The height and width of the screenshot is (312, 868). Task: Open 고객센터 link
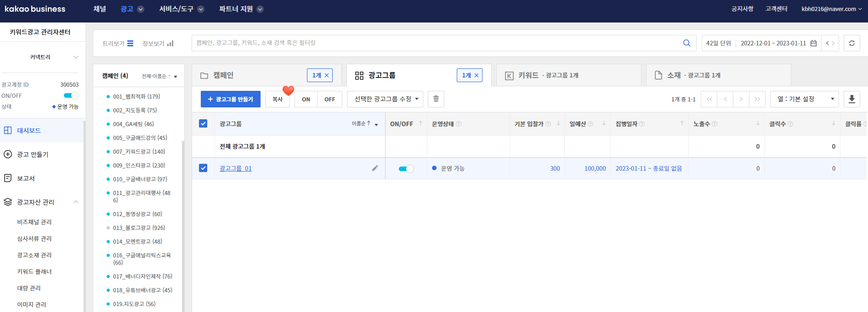[777, 9]
